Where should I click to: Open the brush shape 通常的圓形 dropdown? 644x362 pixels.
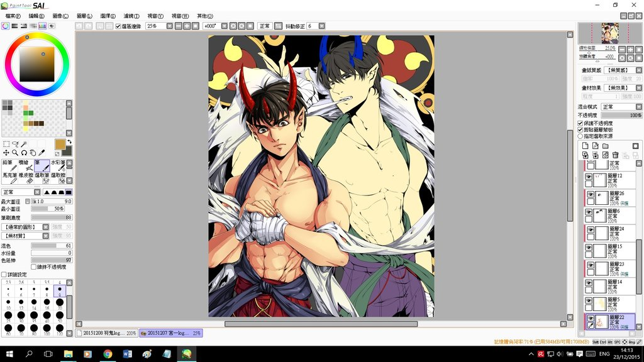pos(45,227)
